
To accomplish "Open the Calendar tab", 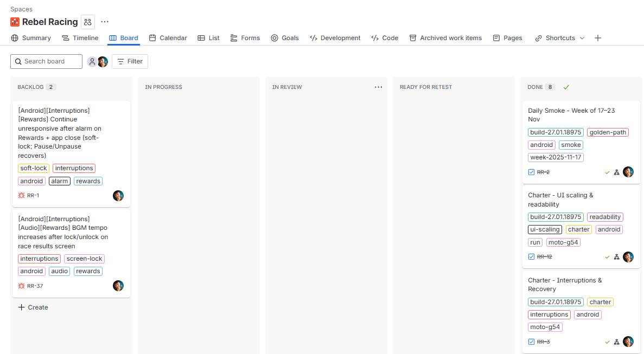I will 168,38.
